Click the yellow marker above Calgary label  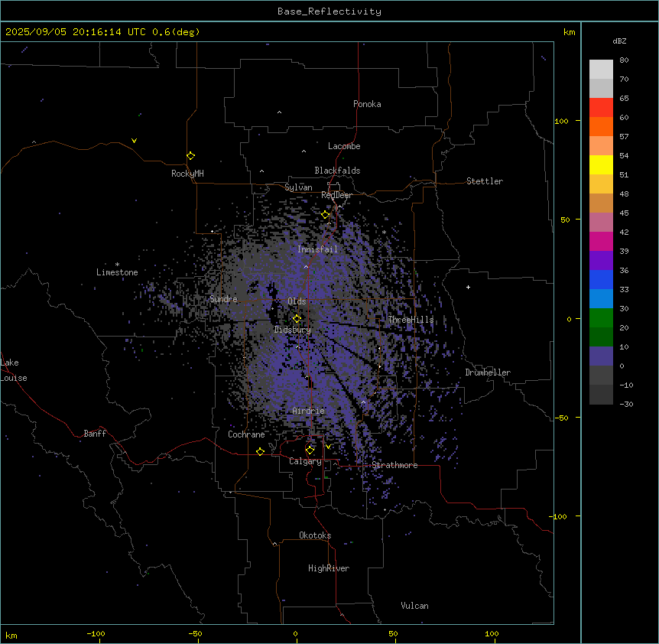coord(310,450)
